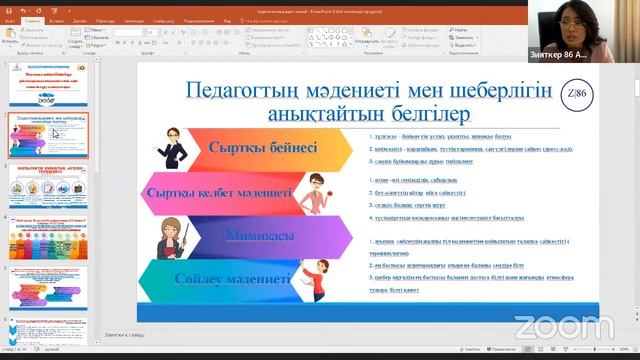This screenshot has width=640, height=360.
Task: Open the Макет layout dropdown
Action: click(x=95, y=30)
